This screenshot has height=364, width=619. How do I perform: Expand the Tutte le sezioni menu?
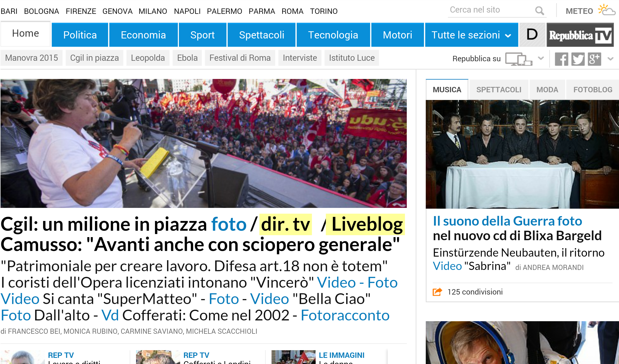coord(471,35)
